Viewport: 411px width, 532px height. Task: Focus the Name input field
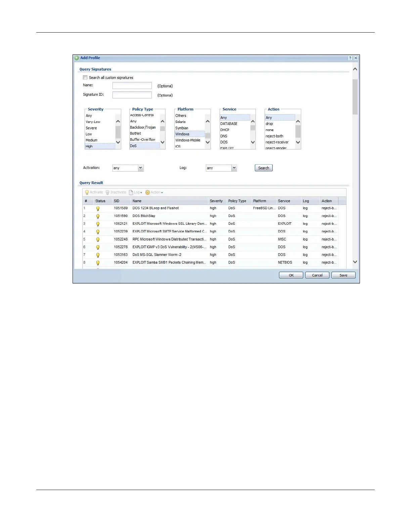click(x=132, y=86)
